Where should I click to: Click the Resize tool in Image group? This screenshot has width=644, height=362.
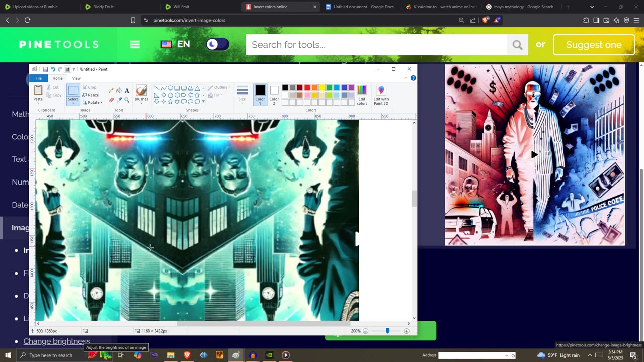pyautogui.click(x=91, y=95)
